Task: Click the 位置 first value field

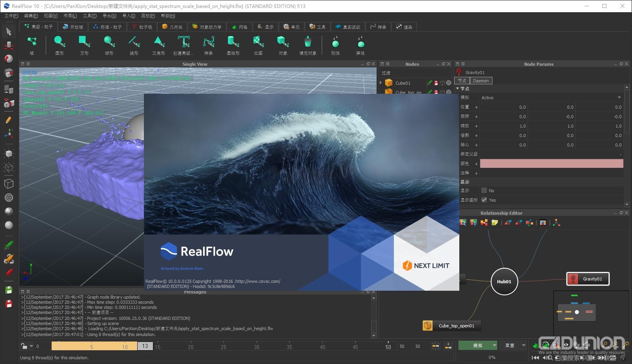Action: 503,107
